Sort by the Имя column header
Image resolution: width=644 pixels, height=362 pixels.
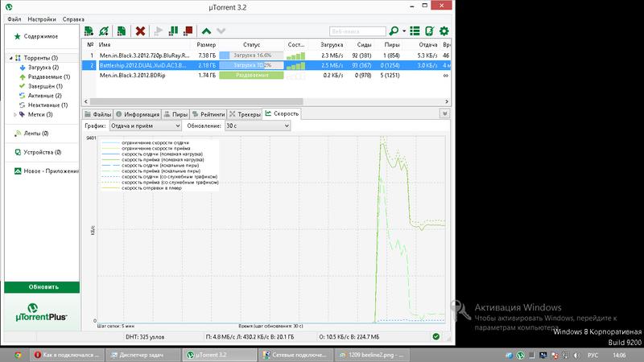144,45
